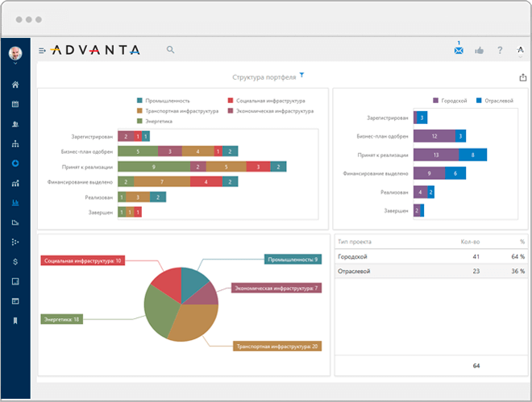Select the Городской row in the table

431,257
